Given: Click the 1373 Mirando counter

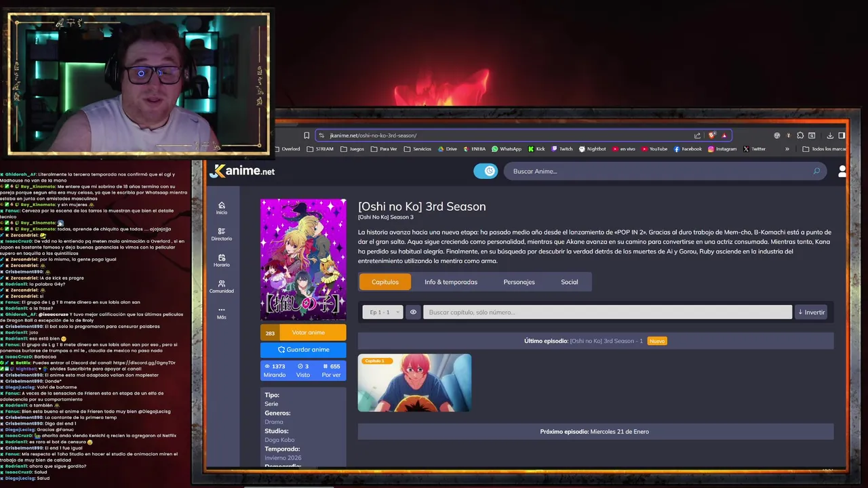Looking at the screenshot, I should (275, 370).
